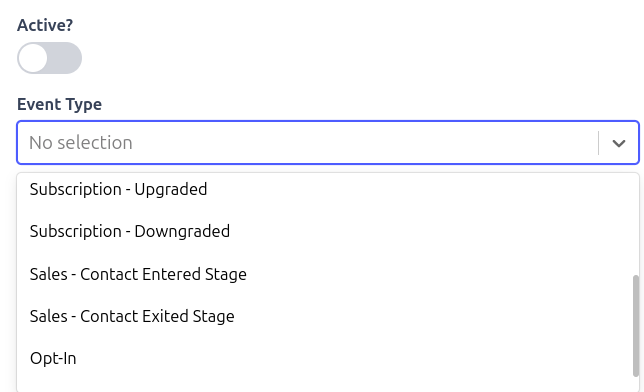Click blank area right of Opt-In row
The height and width of the screenshot is (392, 644).
[x=353, y=358]
